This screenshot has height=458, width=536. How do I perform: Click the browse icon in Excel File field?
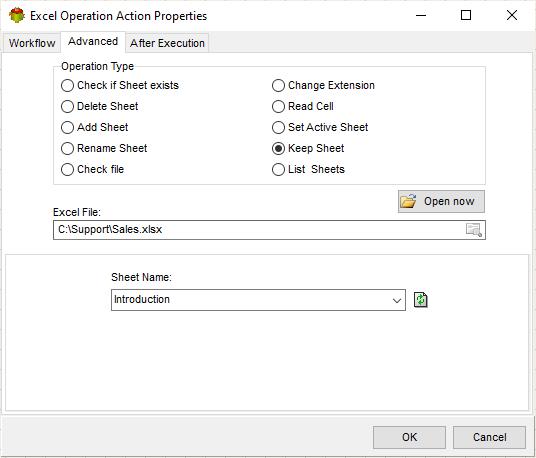click(474, 230)
